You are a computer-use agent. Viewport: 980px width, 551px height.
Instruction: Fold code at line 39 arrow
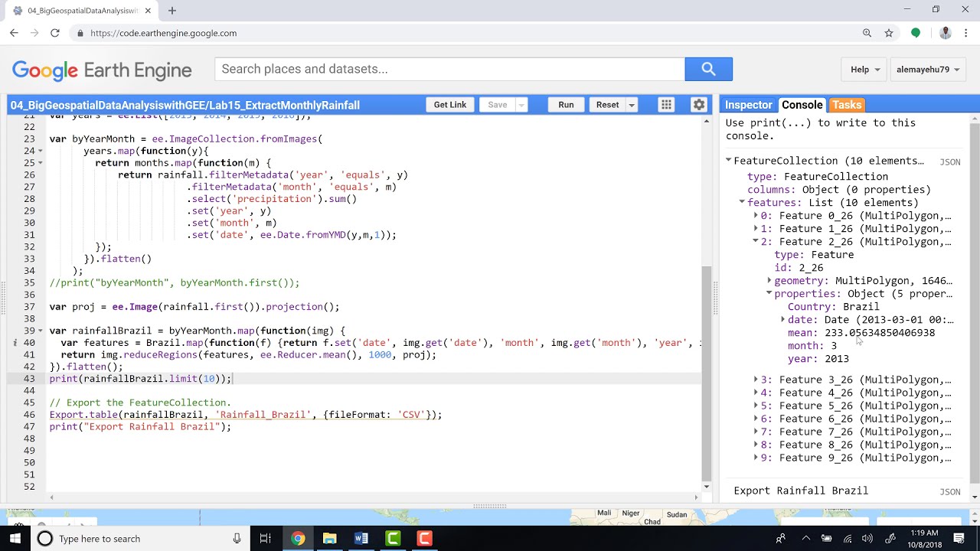(40, 331)
